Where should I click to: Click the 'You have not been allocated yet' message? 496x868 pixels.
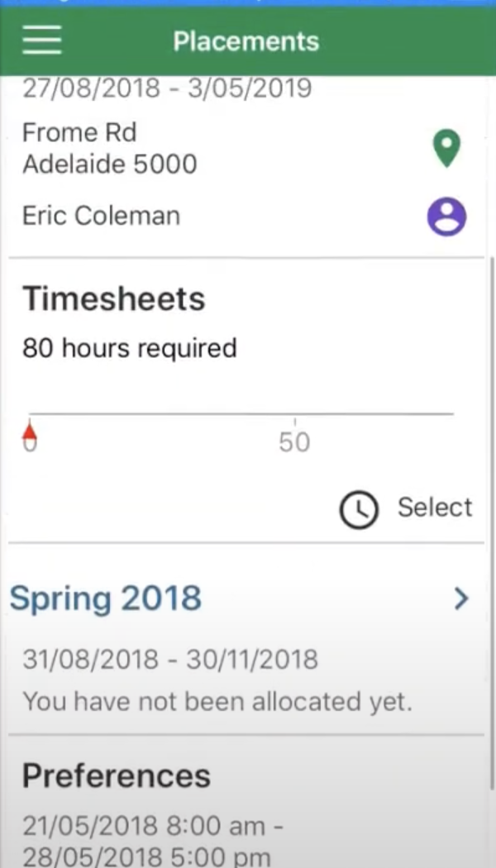click(217, 702)
